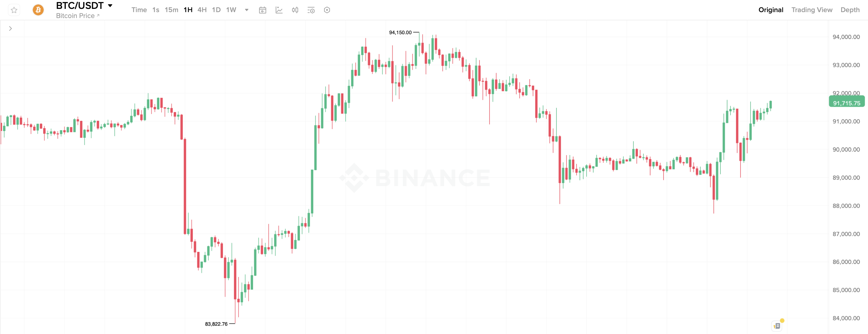
Task: Open the technical indicators icon
Action: pos(279,10)
